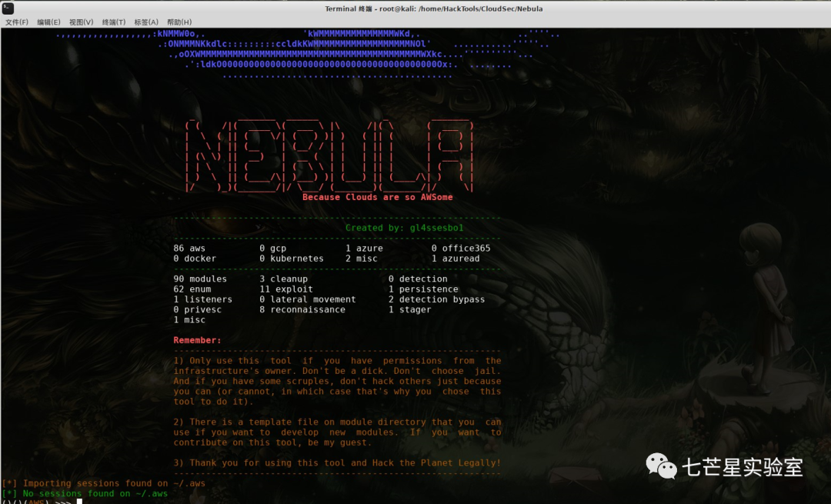Click the '1 misc' line under privesc
The width and height of the screenshot is (831, 504).
189,320
